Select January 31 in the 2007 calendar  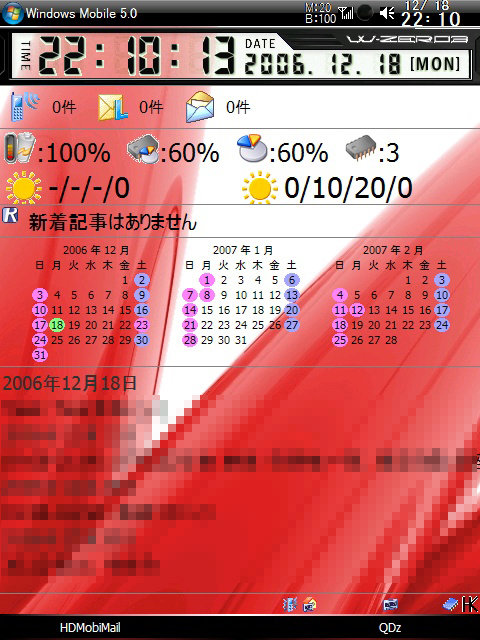[241, 340]
